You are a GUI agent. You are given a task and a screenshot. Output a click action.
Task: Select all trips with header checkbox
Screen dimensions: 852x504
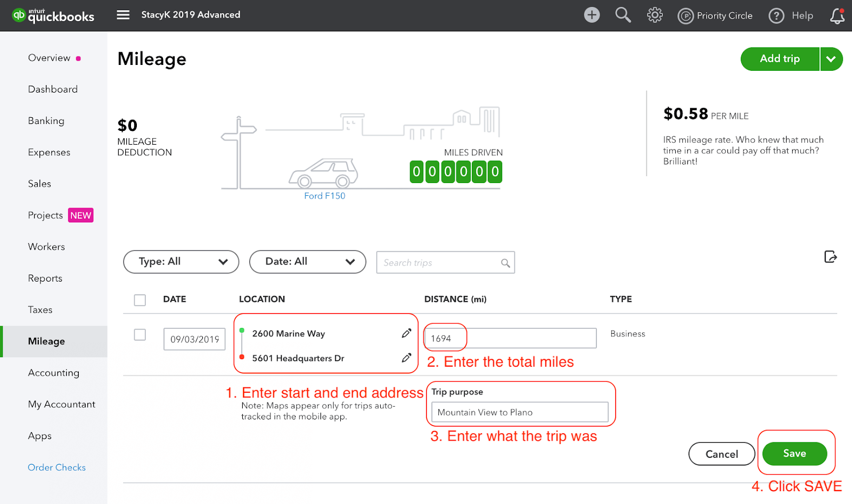tap(140, 300)
